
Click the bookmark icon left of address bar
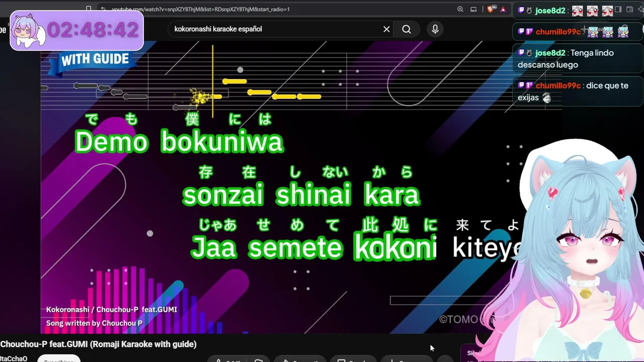pyautogui.click(x=89, y=9)
